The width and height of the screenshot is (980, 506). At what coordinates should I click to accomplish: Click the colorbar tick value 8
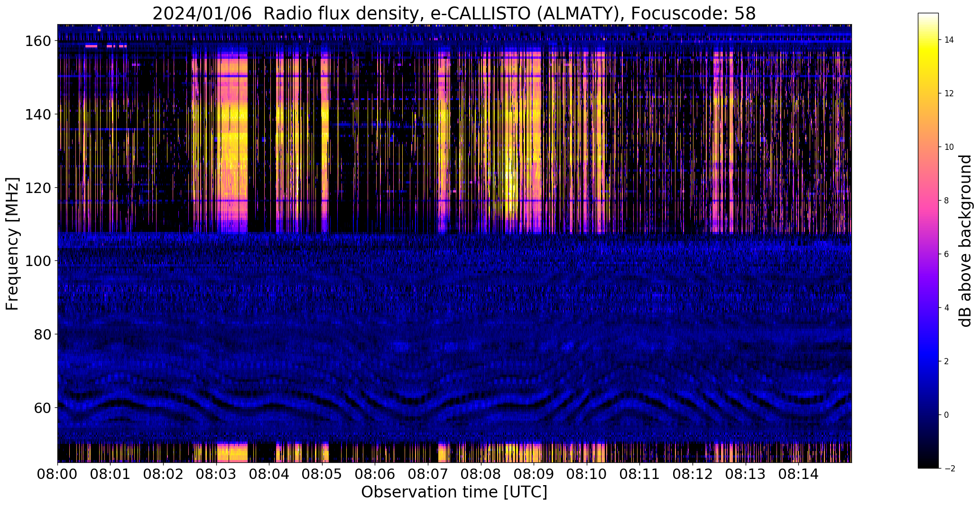coord(947,201)
